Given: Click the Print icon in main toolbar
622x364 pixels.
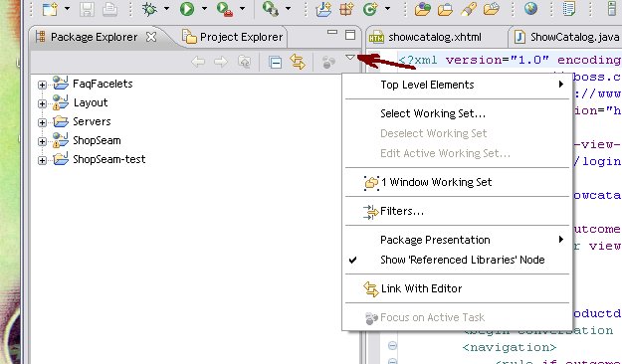Looking at the screenshot, I should tap(109, 9).
